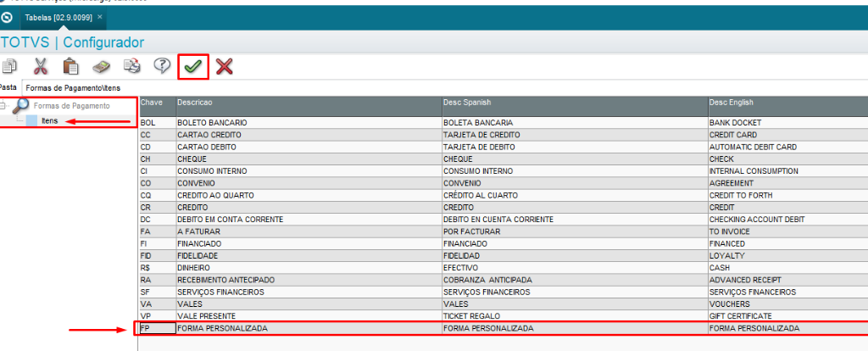Click the CASH cell
868x351 pixels.
[x=787, y=268]
